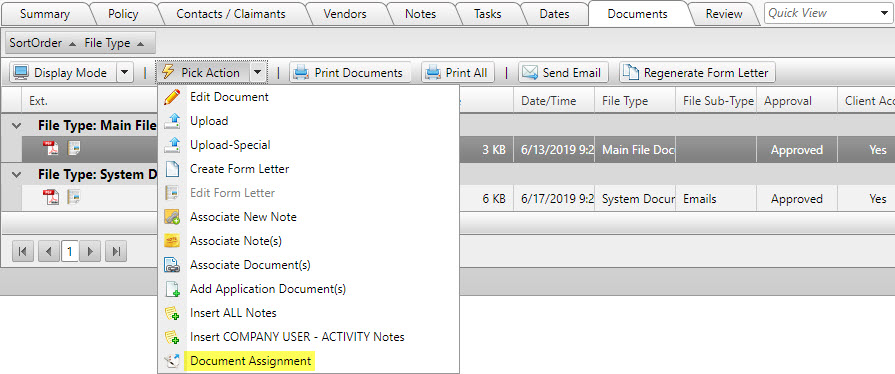This screenshot has width=895, height=374.
Task: Click the 6/17/2019 date cell
Action: tap(554, 199)
